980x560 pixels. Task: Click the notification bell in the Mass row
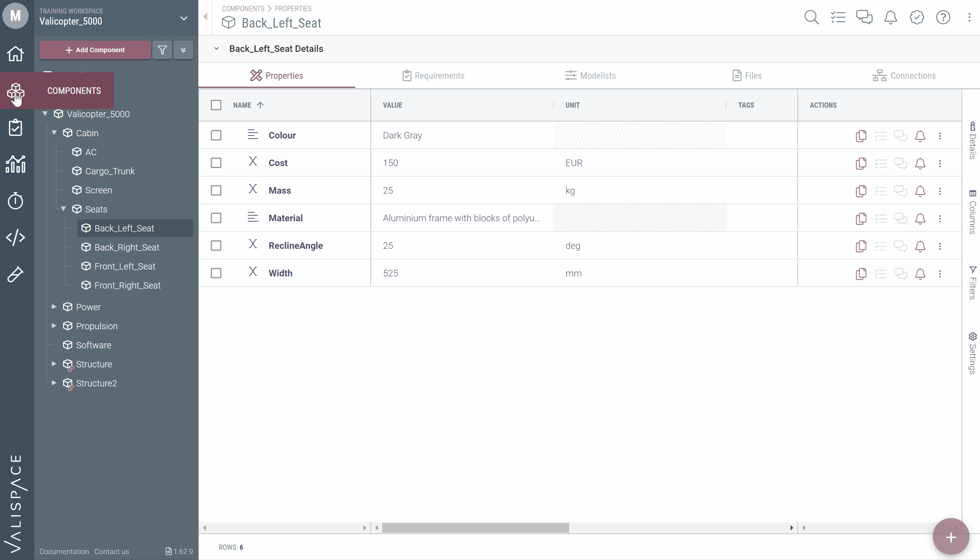(920, 191)
